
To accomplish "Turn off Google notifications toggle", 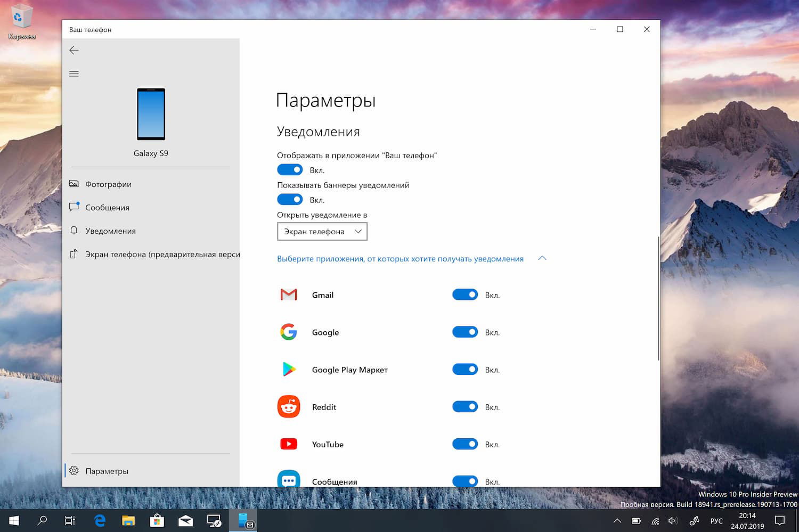I will (465, 332).
